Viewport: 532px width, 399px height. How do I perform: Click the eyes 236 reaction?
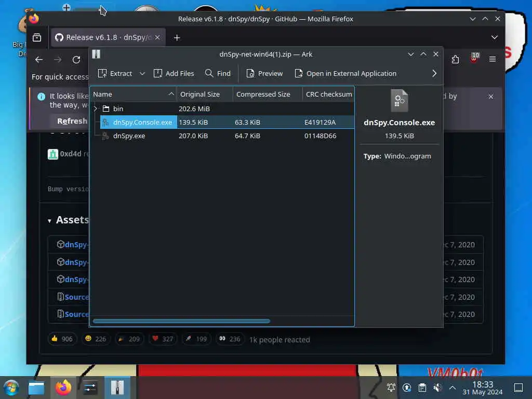tap(230, 339)
